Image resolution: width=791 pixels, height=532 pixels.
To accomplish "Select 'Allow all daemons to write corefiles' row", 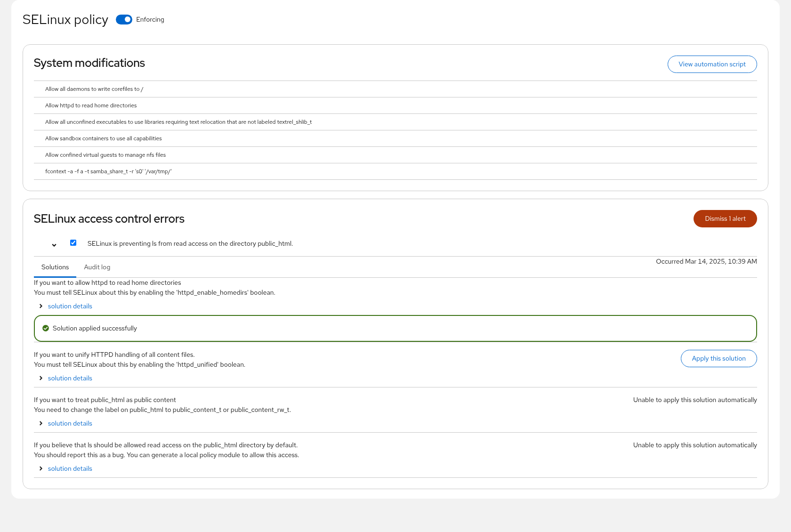I will coord(395,89).
